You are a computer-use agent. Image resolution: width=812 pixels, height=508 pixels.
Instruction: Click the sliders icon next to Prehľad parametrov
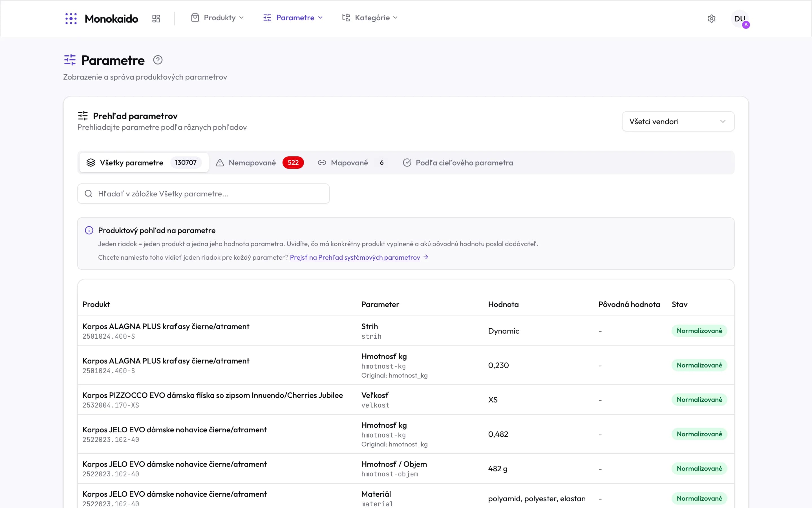83,116
